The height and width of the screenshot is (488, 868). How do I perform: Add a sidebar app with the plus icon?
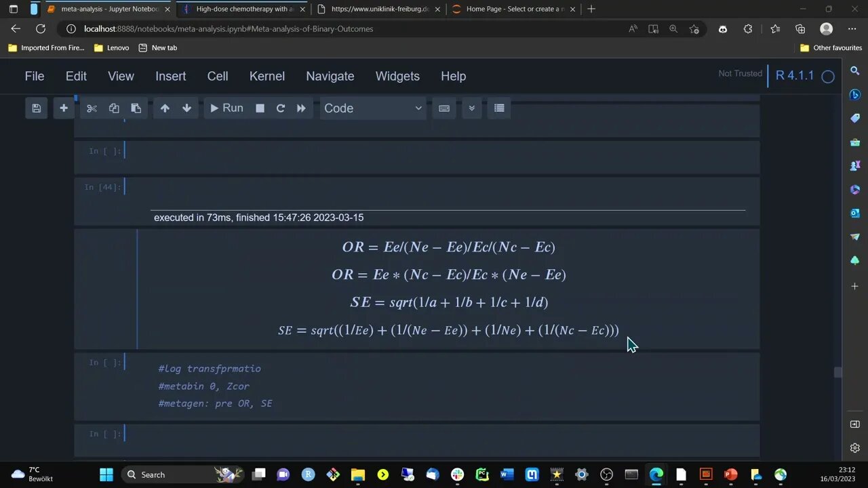click(855, 286)
